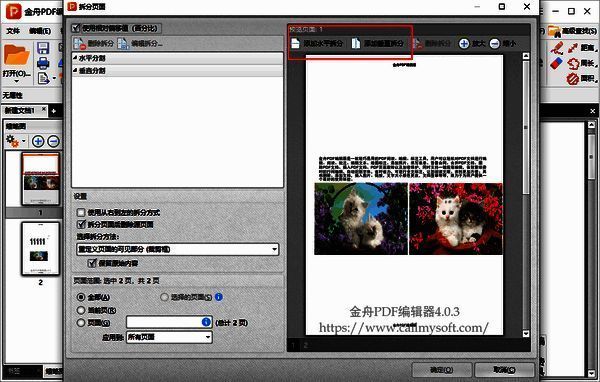600x382 pixels.
Task: Close 新建文档1 tab with its X
Action: [44, 109]
